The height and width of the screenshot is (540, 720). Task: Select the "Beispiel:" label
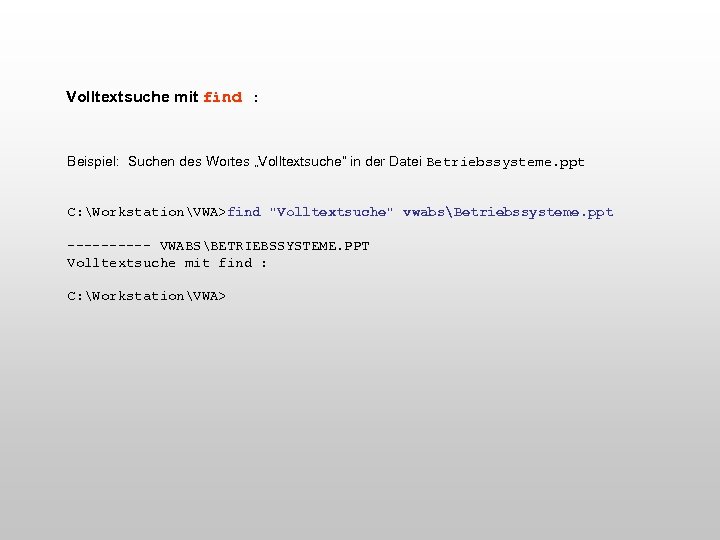click(x=93, y=162)
